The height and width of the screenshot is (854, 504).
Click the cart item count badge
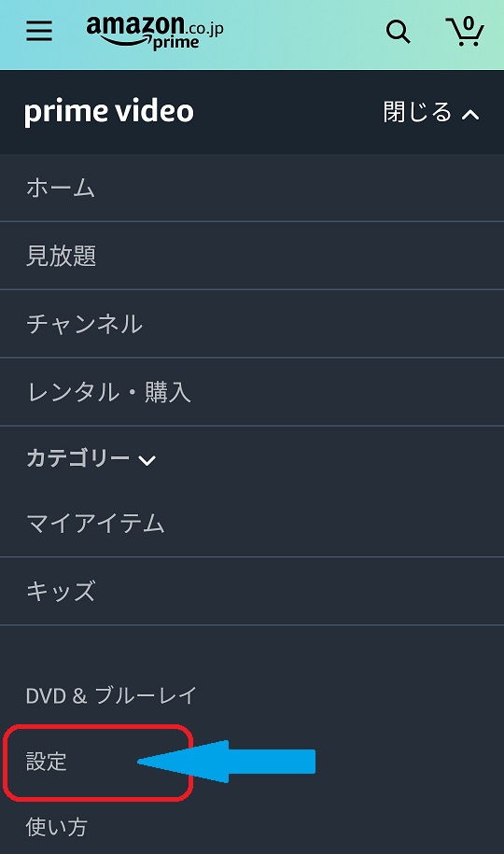point(468,23)
